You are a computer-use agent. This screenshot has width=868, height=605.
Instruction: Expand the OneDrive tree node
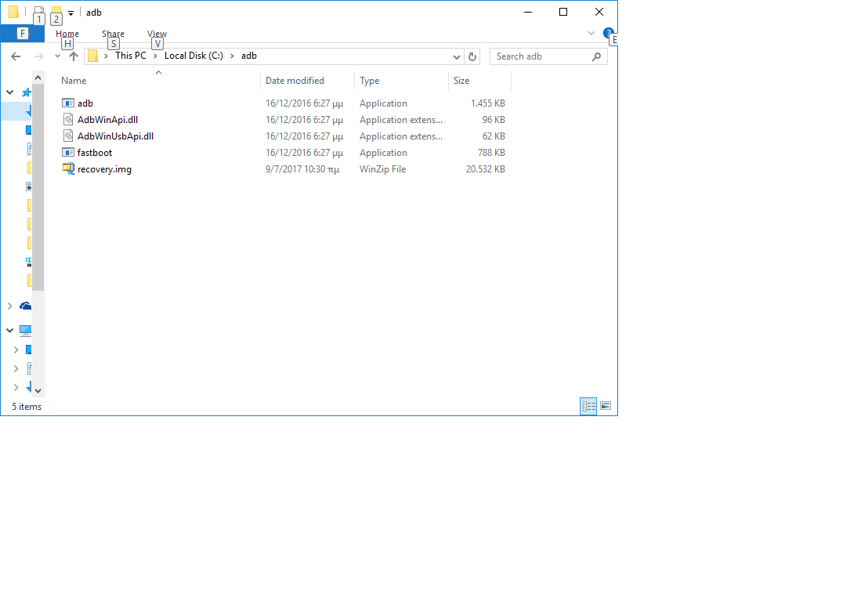point(9,306)
